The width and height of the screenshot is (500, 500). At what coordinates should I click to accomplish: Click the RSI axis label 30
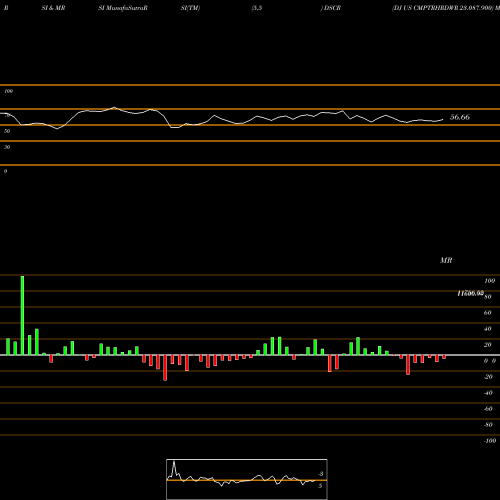[7, 147]
